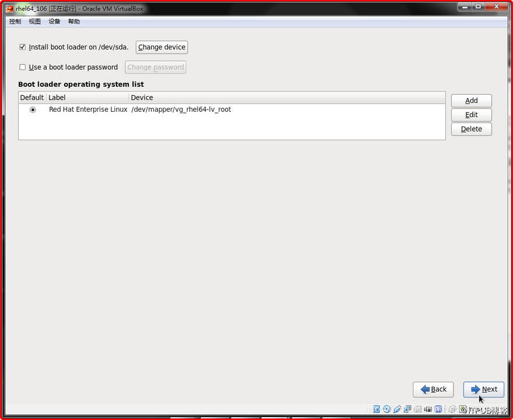Viewport: 513px width, 420px height.
Task: Click the USB devices status icon
Action: click(x=397, y=409)
